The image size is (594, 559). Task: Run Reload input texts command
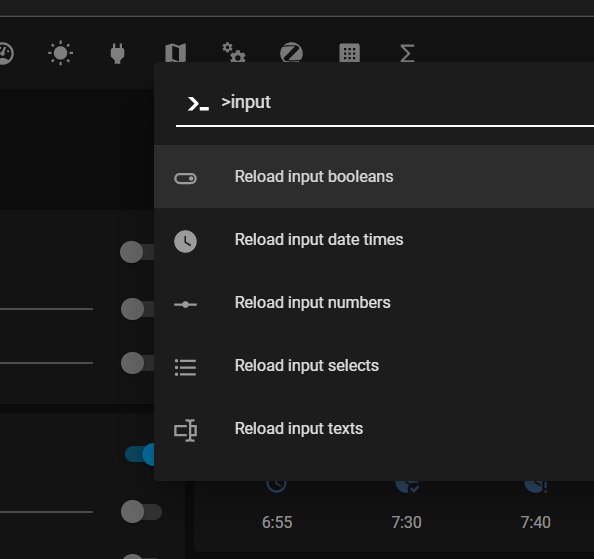point(374,428)
